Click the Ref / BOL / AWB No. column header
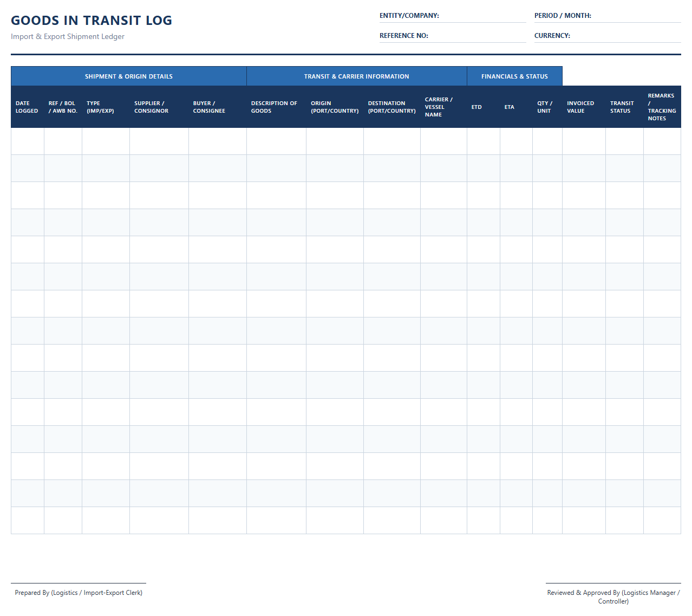 click(63, 107)
